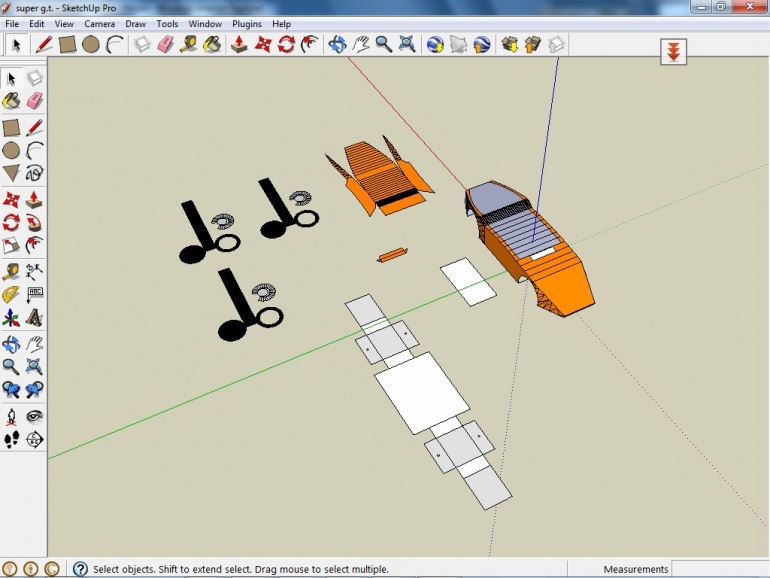Select the Text label tool in left toolset
This screenshot has width=770, height=578.
coord(34,294)
